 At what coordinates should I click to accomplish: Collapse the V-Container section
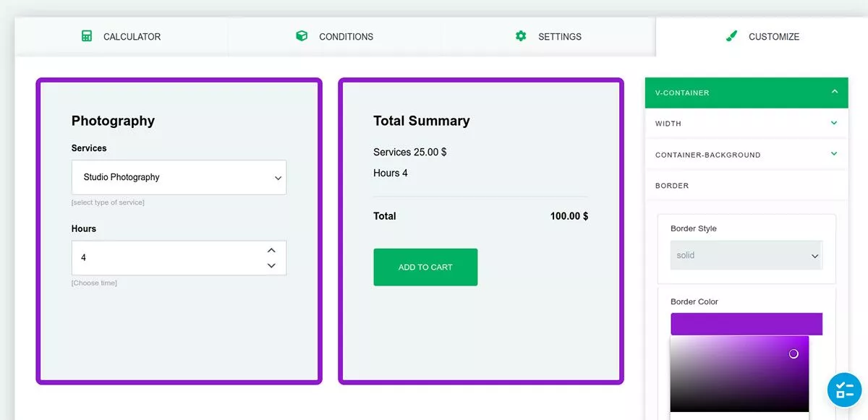(746, 93)
